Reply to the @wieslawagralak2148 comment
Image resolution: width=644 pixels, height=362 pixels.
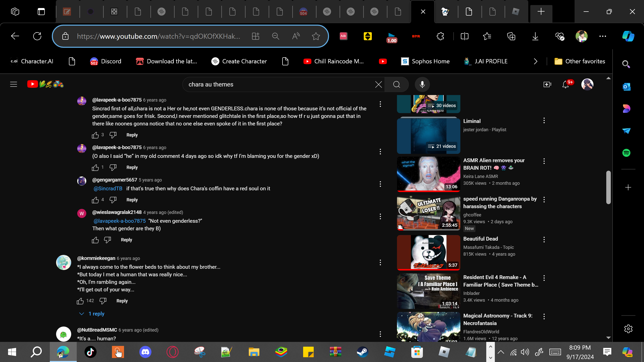coord(126,240)
